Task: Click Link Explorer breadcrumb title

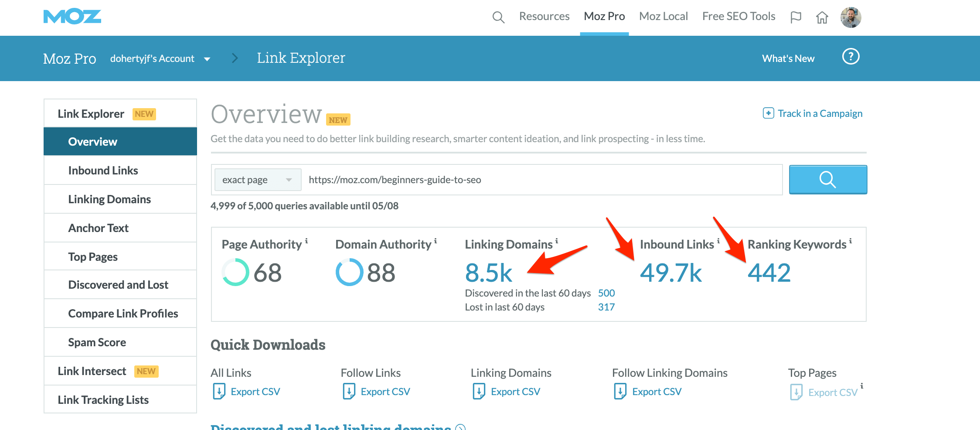Action: tap(301, 58)
